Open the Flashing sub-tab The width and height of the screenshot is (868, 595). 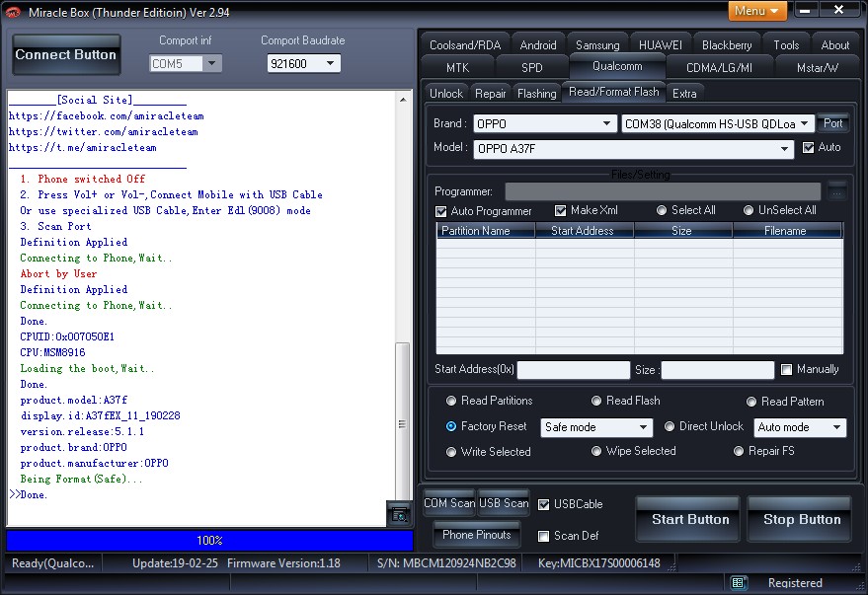[537, 94]
